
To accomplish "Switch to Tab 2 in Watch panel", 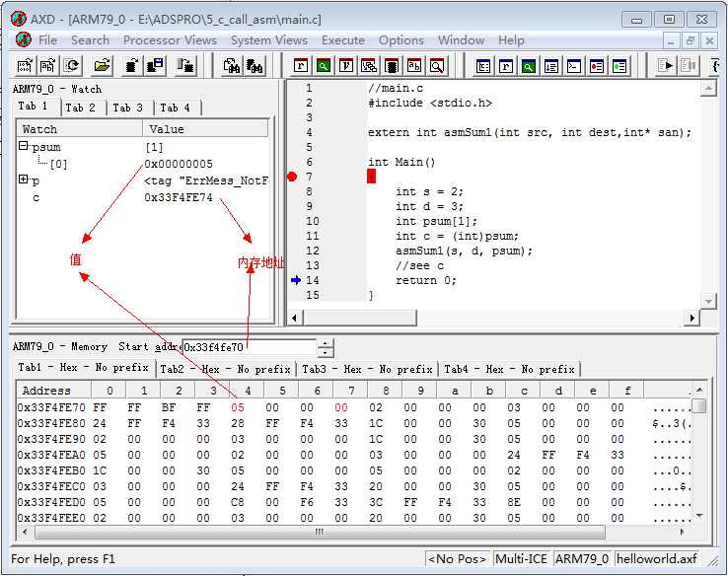I will click(x=81, y=108).
